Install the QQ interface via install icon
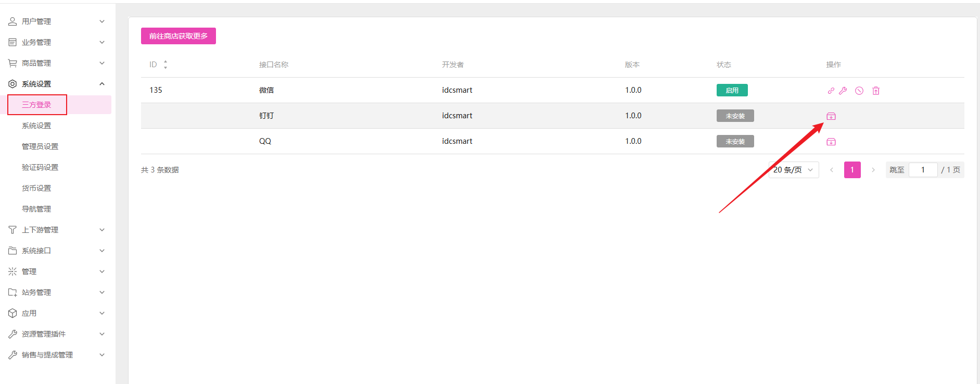 click(831, 142)
